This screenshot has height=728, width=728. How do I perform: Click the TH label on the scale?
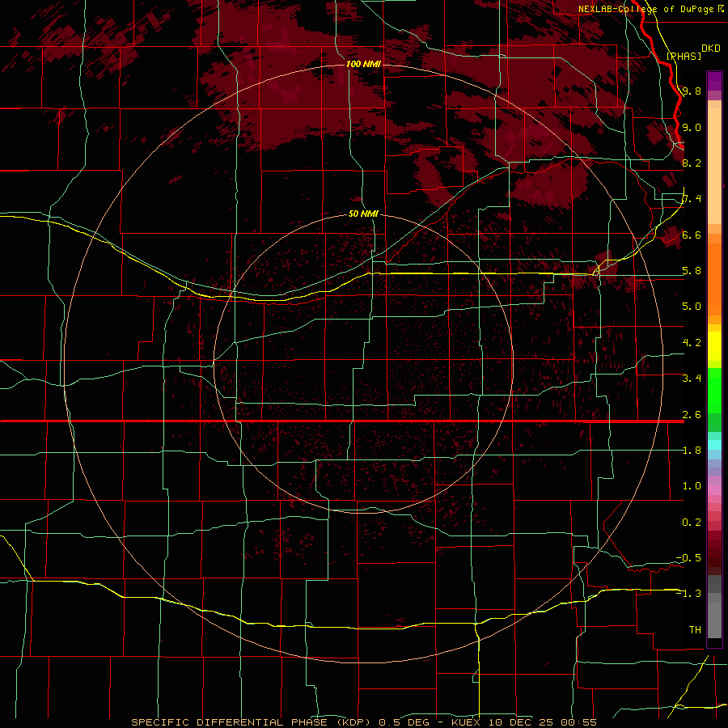click(x=695, y=630)
